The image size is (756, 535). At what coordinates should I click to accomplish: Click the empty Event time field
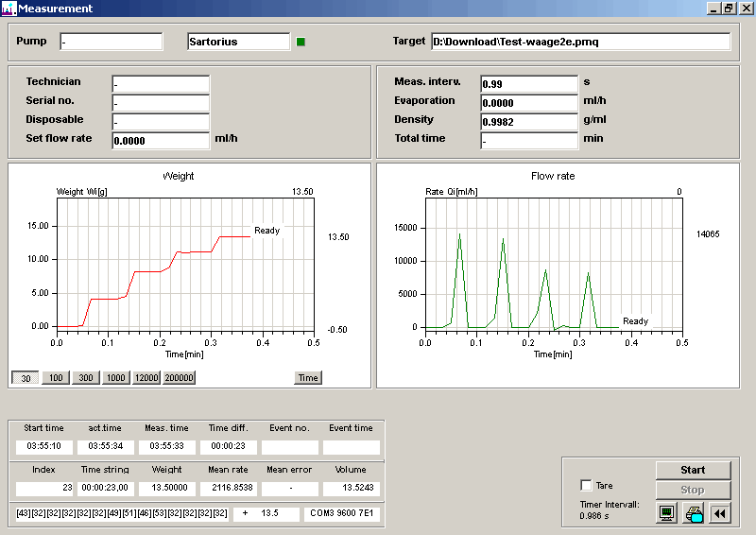tap(351, 447)
